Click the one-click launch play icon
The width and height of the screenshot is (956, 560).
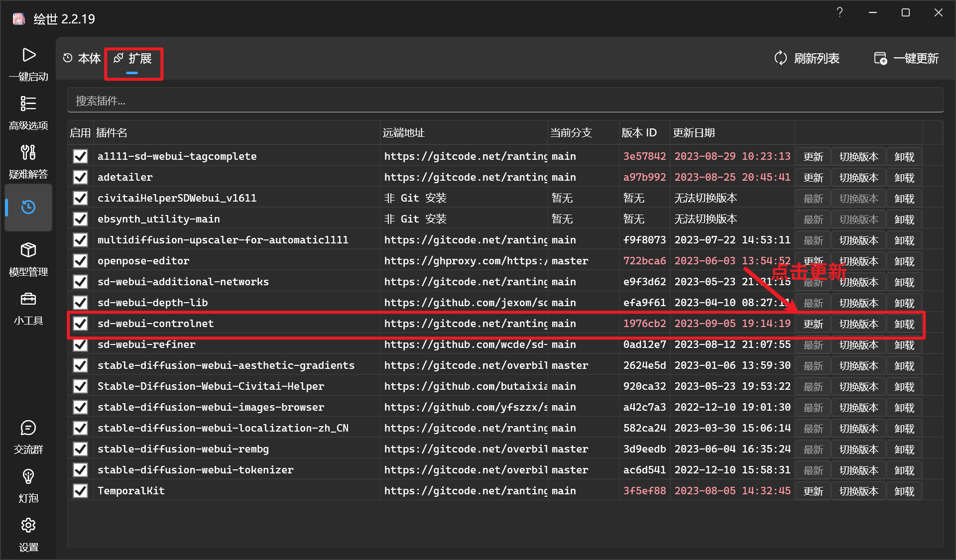[28, 55]
